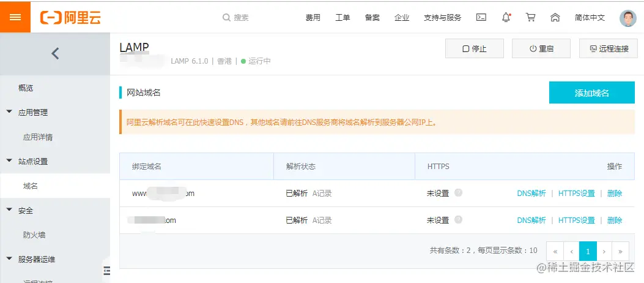The height and width of the screenshot is (283, 644).
Task: Click DNS解析 for the second domain
Action: pyautogui.click(x=531, y=221)
